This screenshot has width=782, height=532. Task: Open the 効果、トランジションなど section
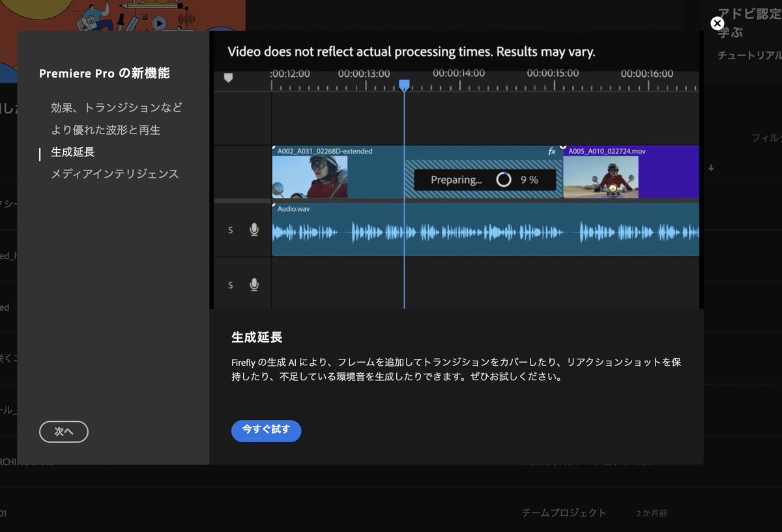coord(117,107)
